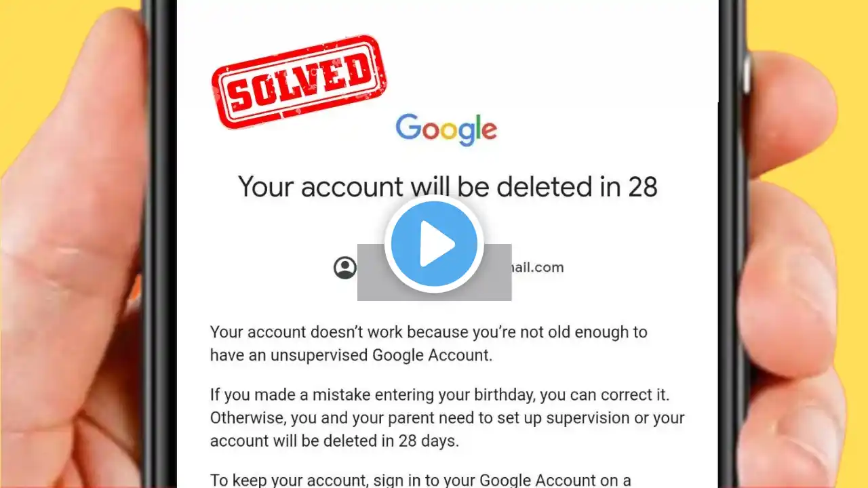Viewport: 868px width, 488px height.
Task: Click the blue capital 'G' in the Google logo
Action: [408, 127]
